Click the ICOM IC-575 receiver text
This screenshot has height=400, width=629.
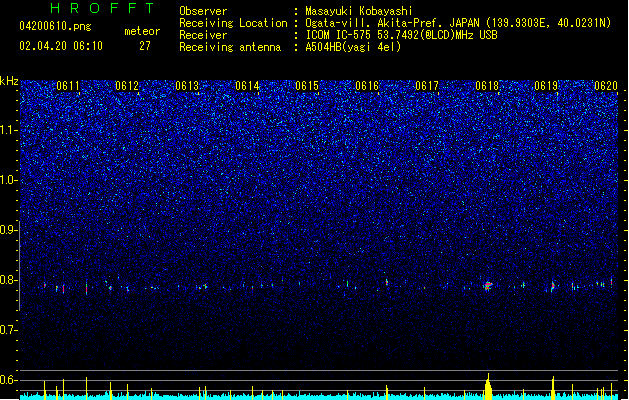[401, 35]
